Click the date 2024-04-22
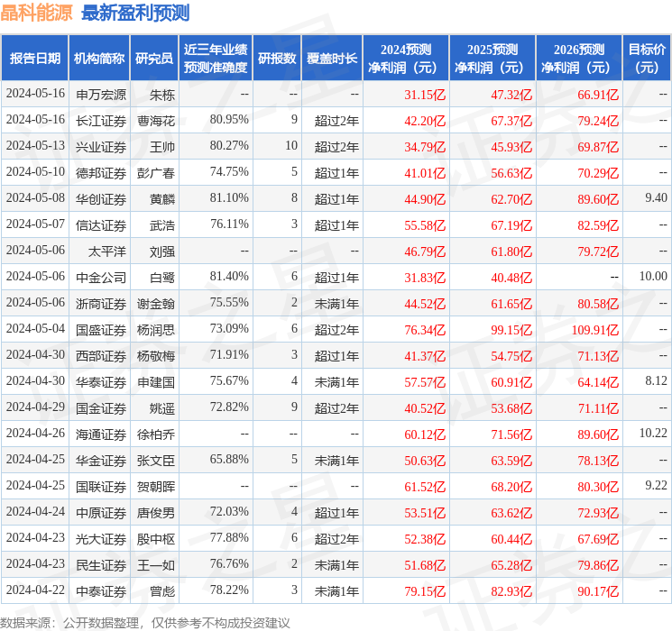 [x=35, y=590]
